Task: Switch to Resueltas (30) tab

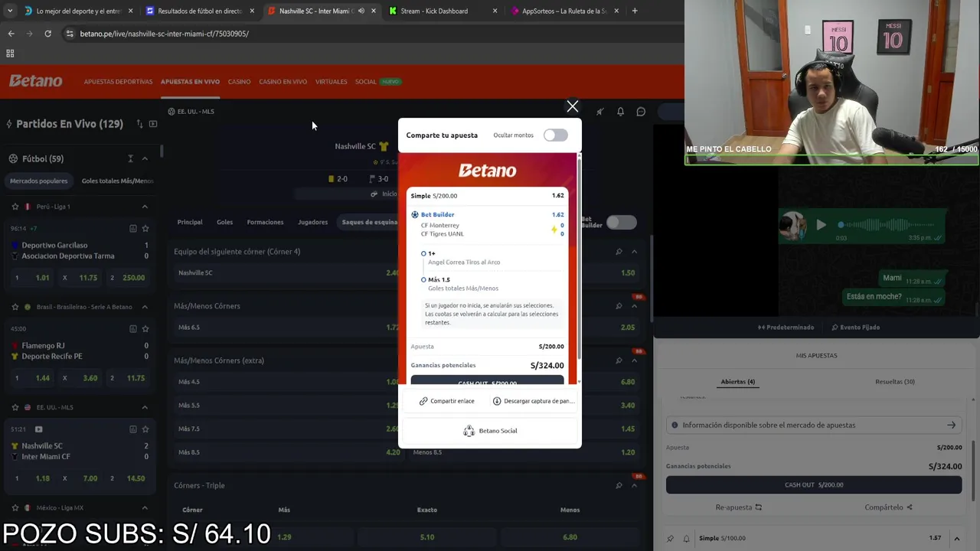Action: pos(894,382)
